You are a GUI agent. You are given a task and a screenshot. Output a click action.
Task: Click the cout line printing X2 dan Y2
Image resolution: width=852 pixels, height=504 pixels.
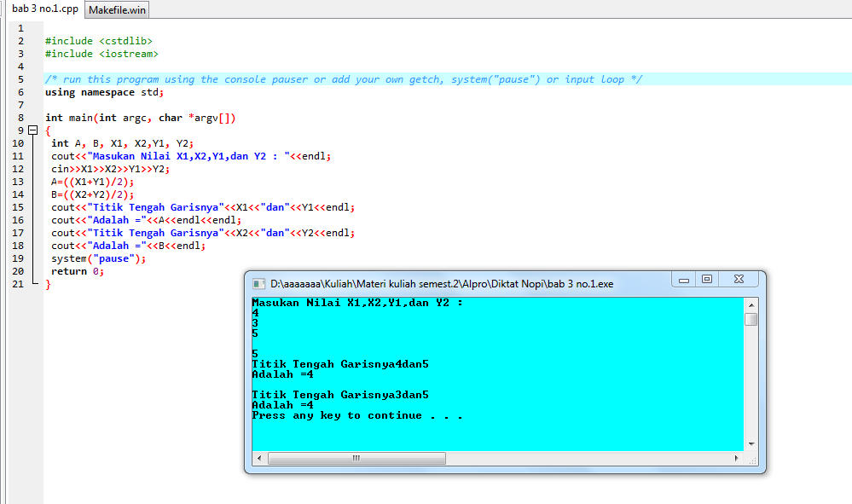pyautogui.click(x=203, y=233)
